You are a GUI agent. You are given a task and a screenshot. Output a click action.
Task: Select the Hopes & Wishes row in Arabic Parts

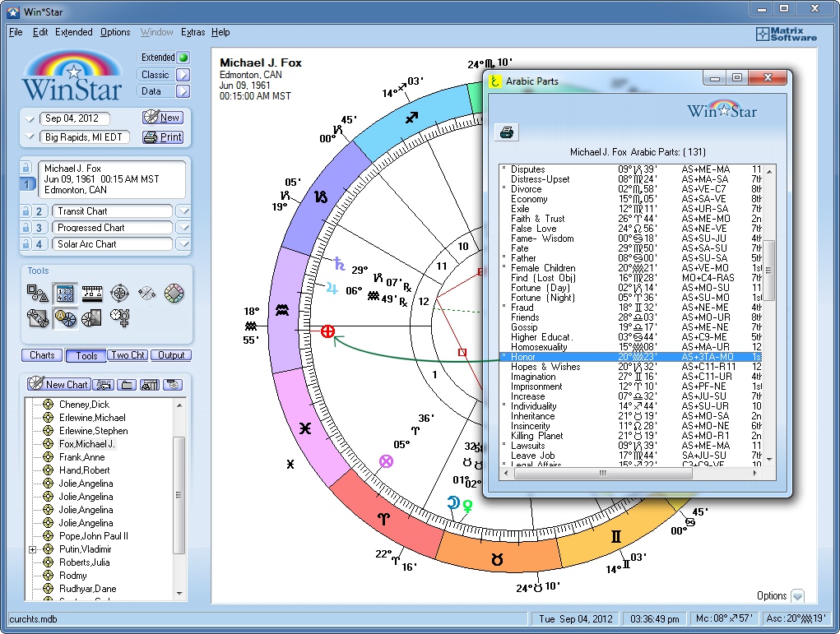630,367
